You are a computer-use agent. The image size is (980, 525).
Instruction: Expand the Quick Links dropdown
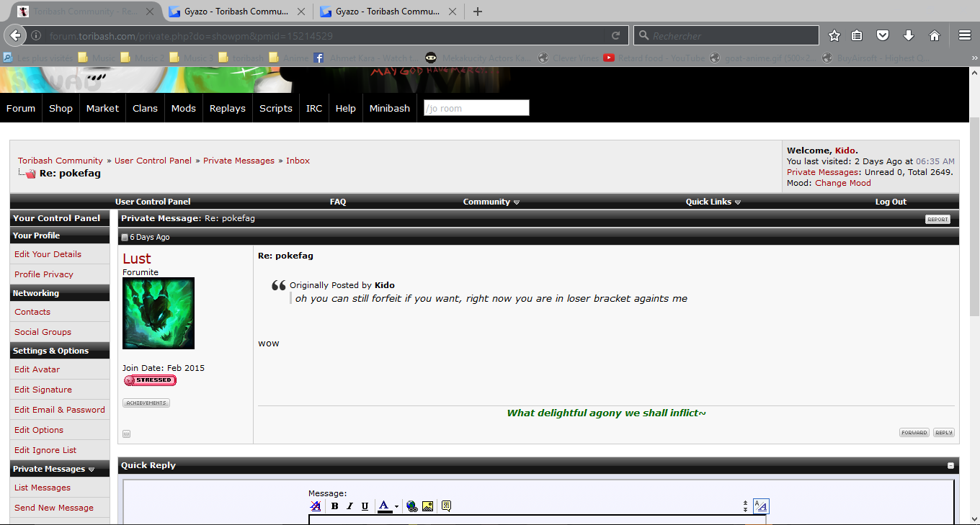[713, 202]
